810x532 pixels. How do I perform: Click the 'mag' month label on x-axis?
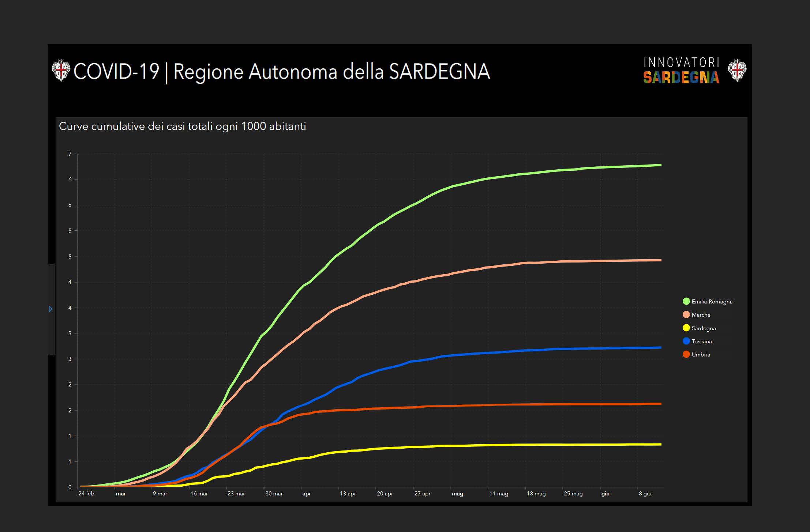pos(457,494)
